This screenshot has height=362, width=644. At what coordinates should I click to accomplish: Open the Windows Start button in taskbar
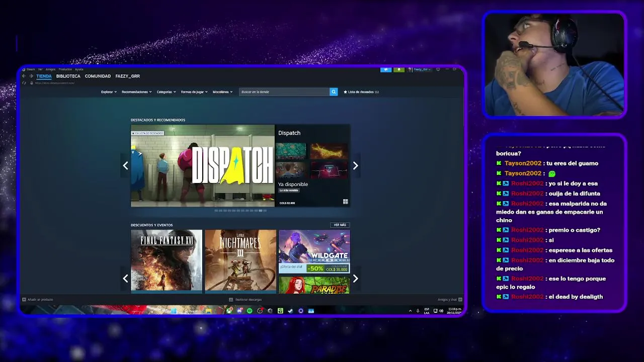[x=174, y=311]
